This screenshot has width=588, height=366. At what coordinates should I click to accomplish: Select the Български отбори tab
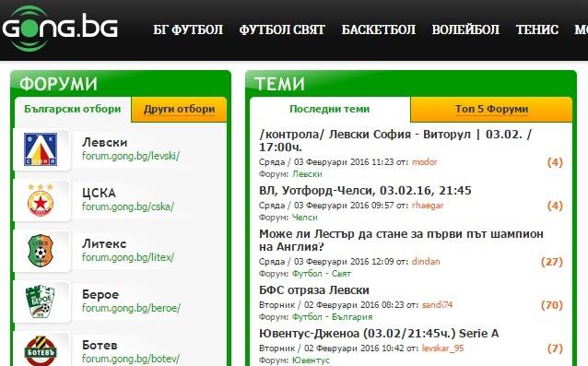coord(73,109)
